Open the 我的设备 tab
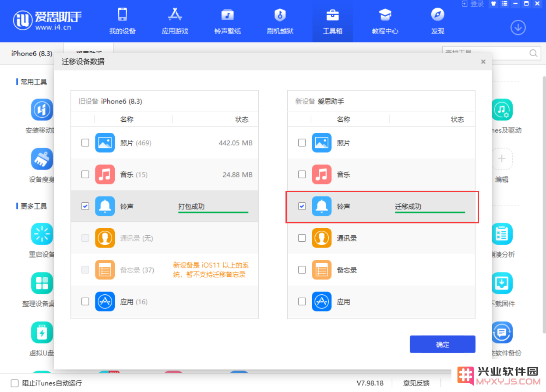 [x=122, y=21]
